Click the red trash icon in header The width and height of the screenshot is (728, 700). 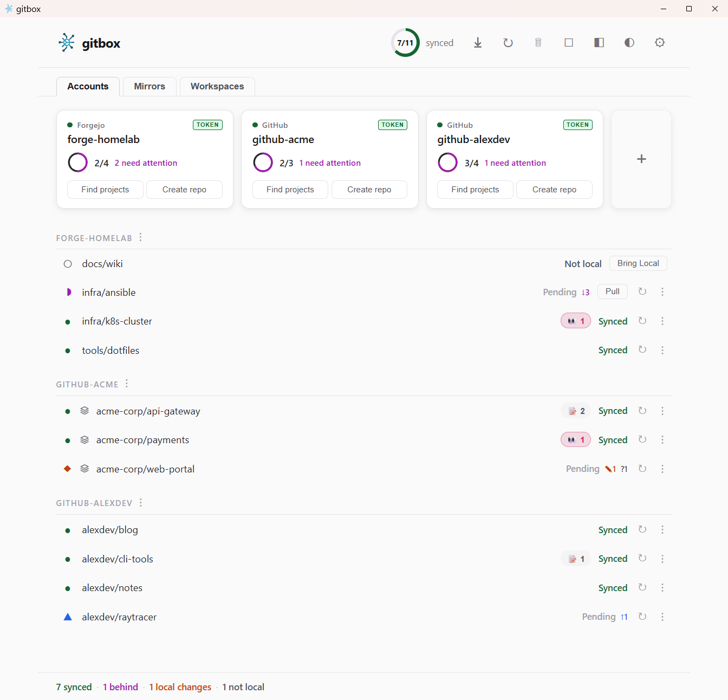538,43
